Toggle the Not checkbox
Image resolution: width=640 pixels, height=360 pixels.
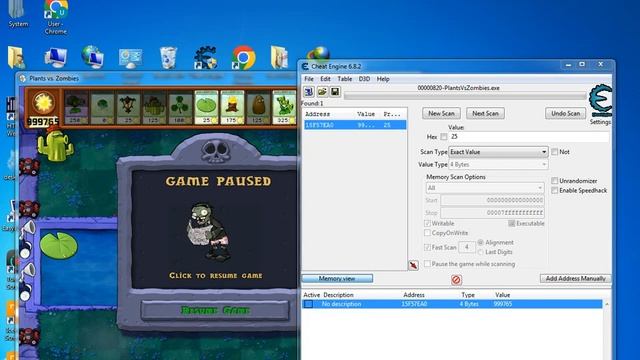554,152
